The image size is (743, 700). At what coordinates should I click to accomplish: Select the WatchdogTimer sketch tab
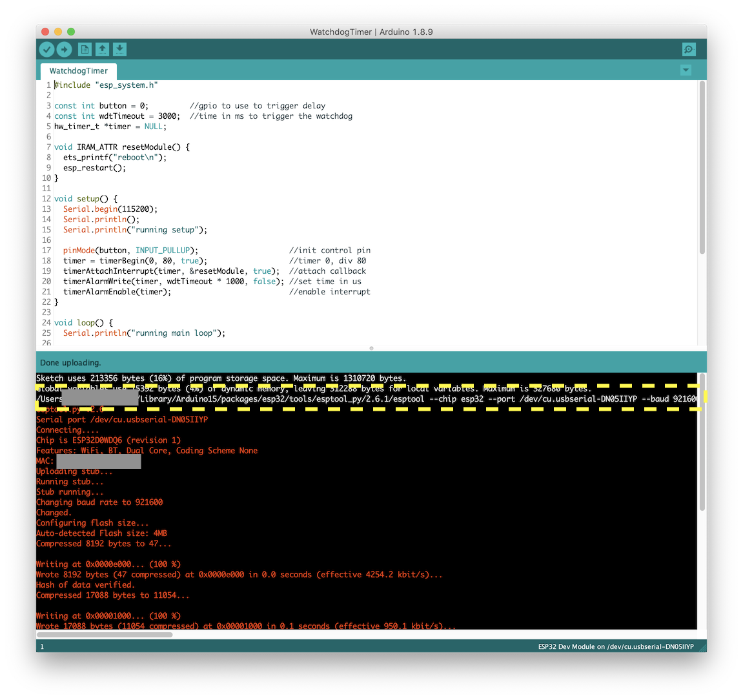[79, 71]
